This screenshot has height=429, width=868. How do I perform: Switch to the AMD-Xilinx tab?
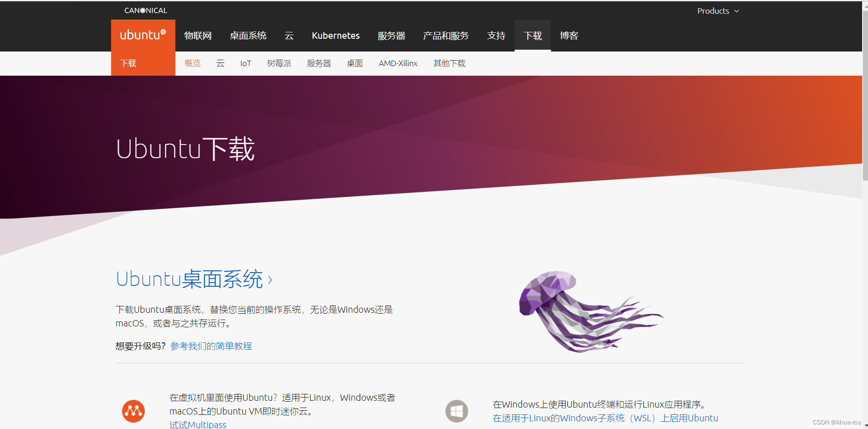(x=398, y=63)
